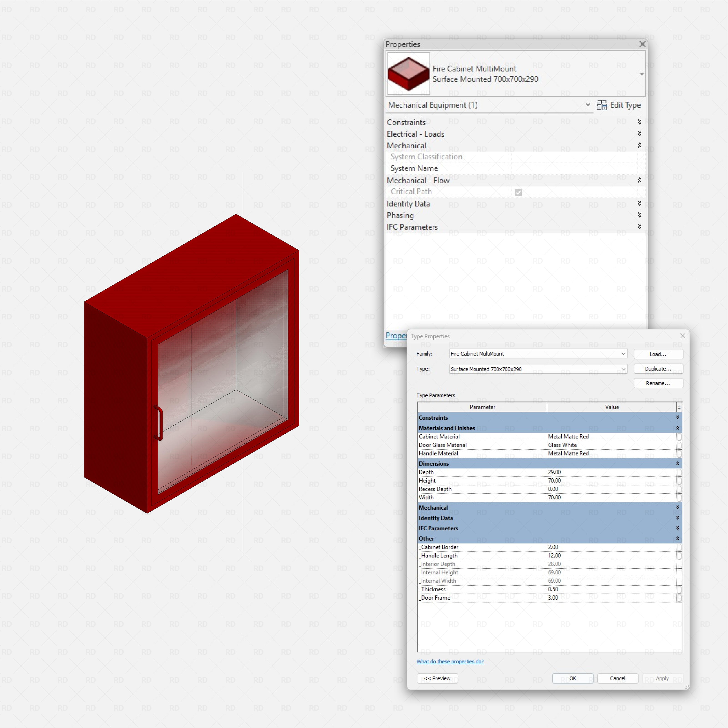Click associate parameter button for Cabinet Material
The width and height of the screenshot is (728, 728).
click(679, 437)
